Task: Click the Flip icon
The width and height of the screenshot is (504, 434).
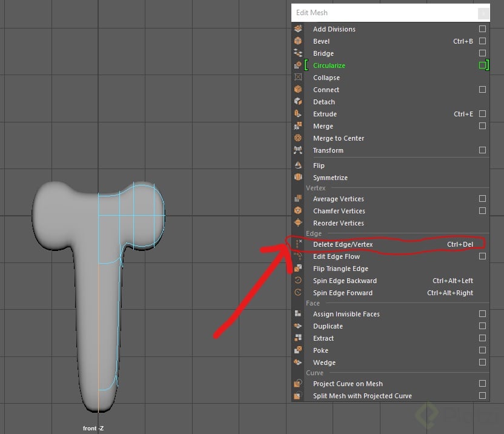Action: (x=298, y=165)
